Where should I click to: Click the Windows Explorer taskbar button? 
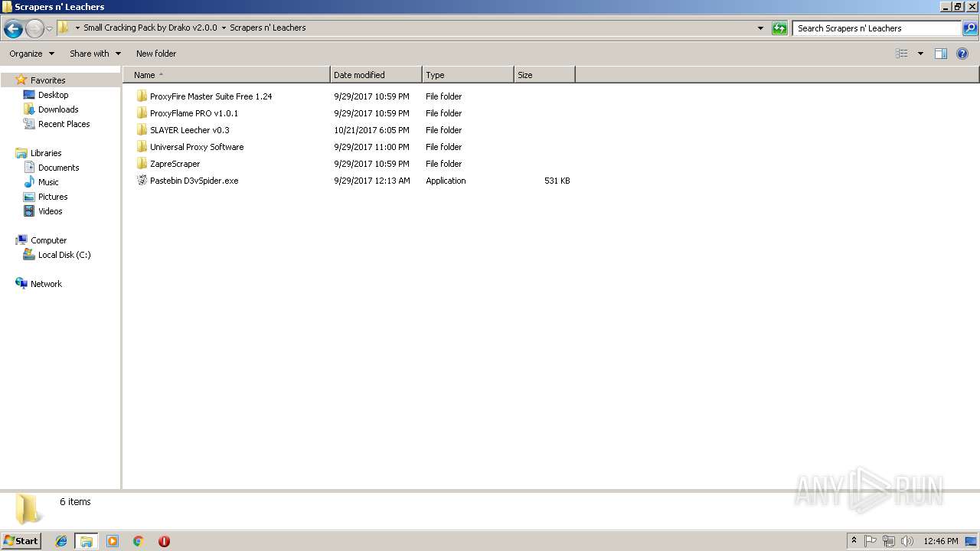87,541
